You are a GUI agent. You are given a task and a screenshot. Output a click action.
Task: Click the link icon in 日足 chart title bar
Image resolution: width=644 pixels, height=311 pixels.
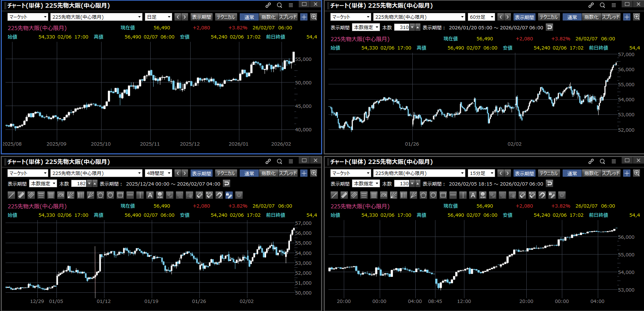268,5
